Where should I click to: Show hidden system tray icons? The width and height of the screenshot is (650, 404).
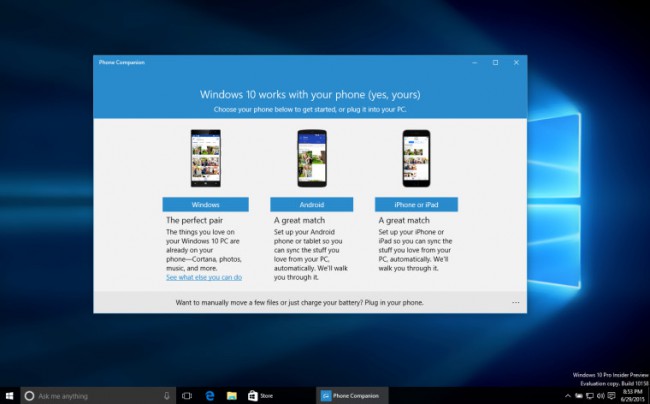(x=568, y=396)
